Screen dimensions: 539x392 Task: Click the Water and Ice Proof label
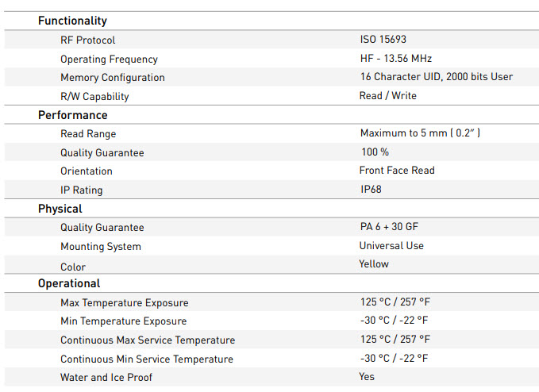(x=106, y=377)
